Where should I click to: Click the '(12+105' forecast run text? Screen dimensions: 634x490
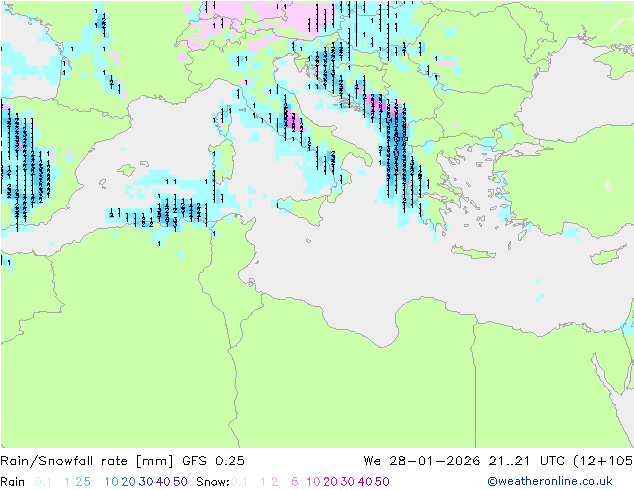(x=603, y=461)
